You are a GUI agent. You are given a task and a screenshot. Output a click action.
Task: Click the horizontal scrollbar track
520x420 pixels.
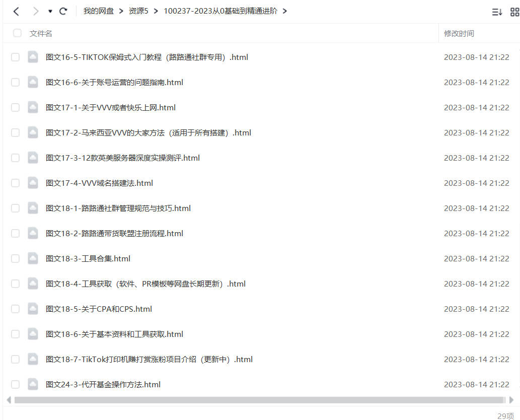pyautogui.click(x=260, y=400)
